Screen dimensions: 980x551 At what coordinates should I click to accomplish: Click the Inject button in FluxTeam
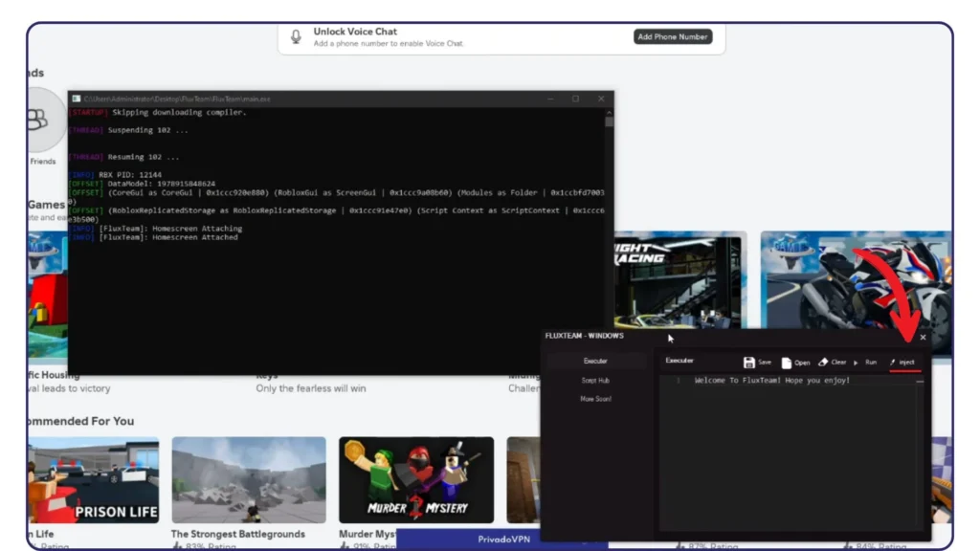(x=902, y=363)
